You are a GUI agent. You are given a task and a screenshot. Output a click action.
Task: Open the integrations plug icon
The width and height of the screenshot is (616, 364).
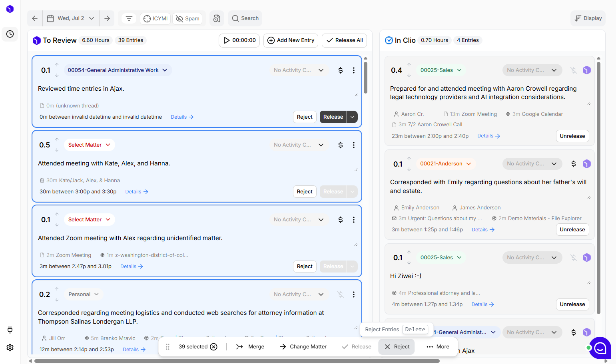(10, 330)
